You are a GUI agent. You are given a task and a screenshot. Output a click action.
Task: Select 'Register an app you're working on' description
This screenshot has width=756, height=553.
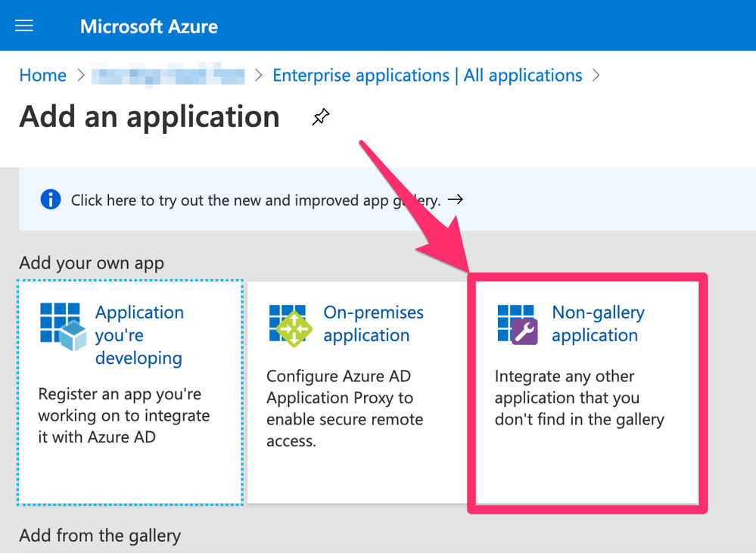click(x=124, y=415)
